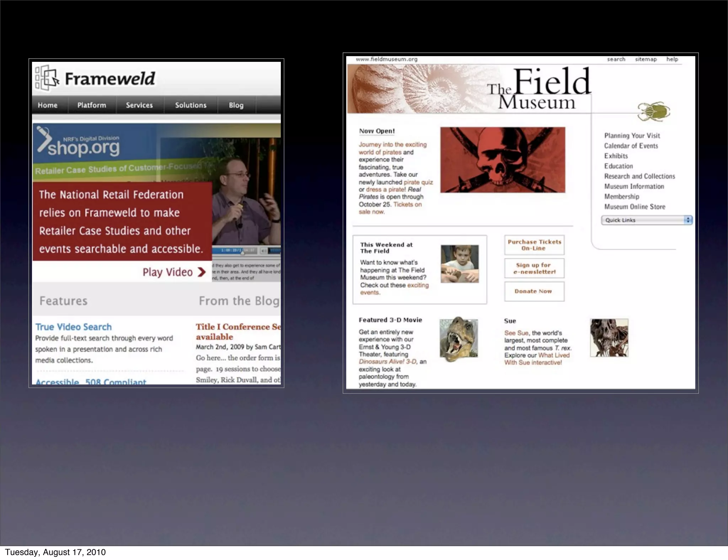Click the www.fieldmuseum.org address text
This screenshot has height=560, width=728.
tap(386, 59)
